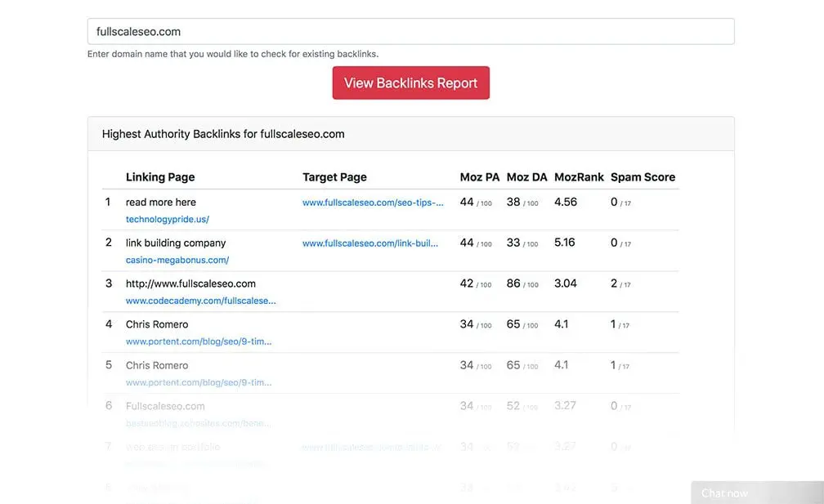824x504 pixels.
Task: Click the View Backlinks Report button
Action: pos(410,83)
